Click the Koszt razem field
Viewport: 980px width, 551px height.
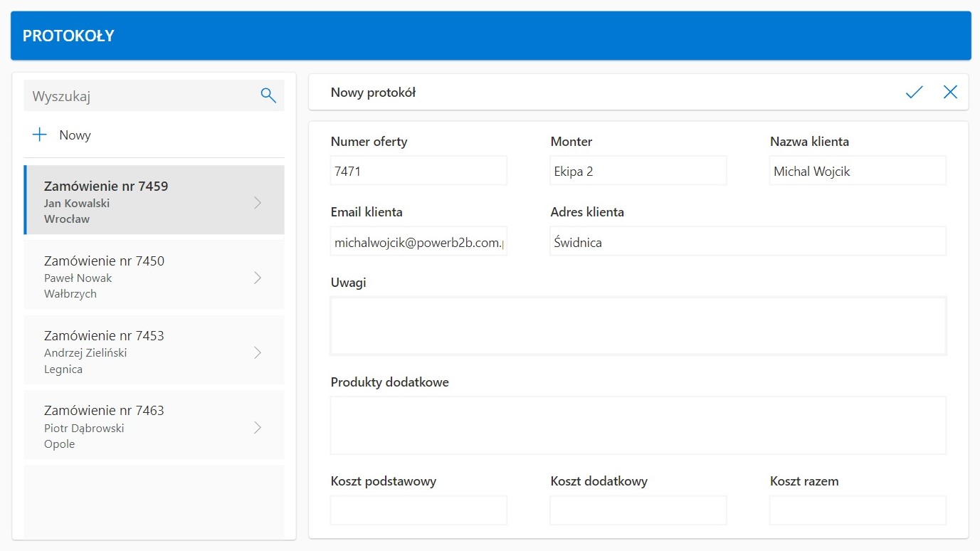(858, 510)
